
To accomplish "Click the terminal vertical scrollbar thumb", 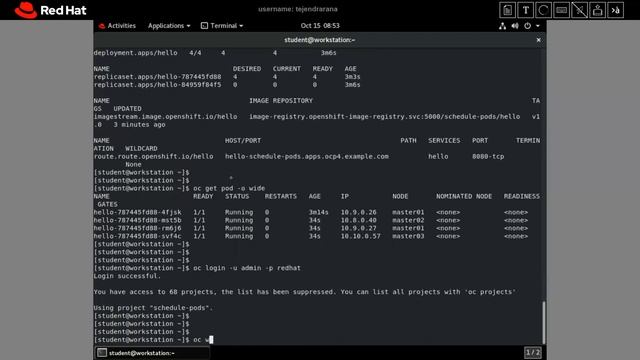I will [x=543, y=322].
